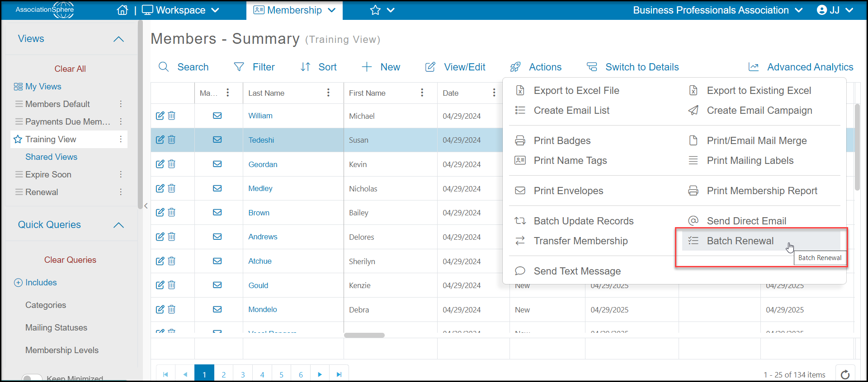Click the edit icon in Tedeshi row
This screenshot has width=868, height=382.
click(x=160, y=140)
